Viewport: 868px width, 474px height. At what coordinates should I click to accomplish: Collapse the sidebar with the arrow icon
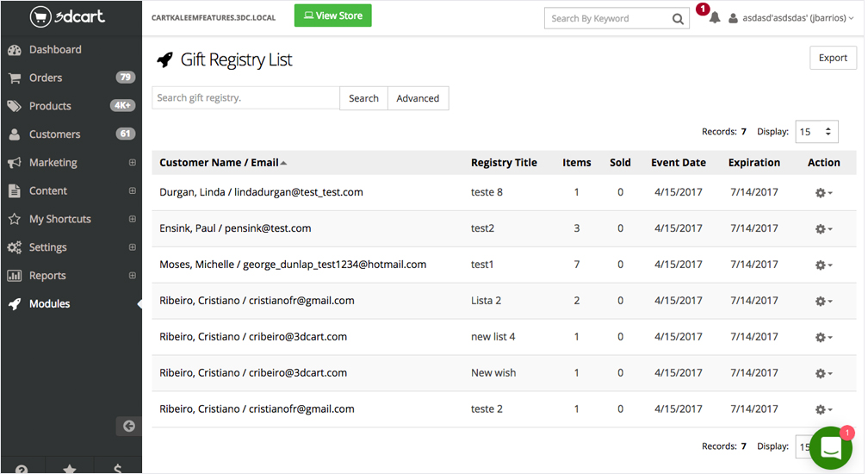[x=128, y=426]
